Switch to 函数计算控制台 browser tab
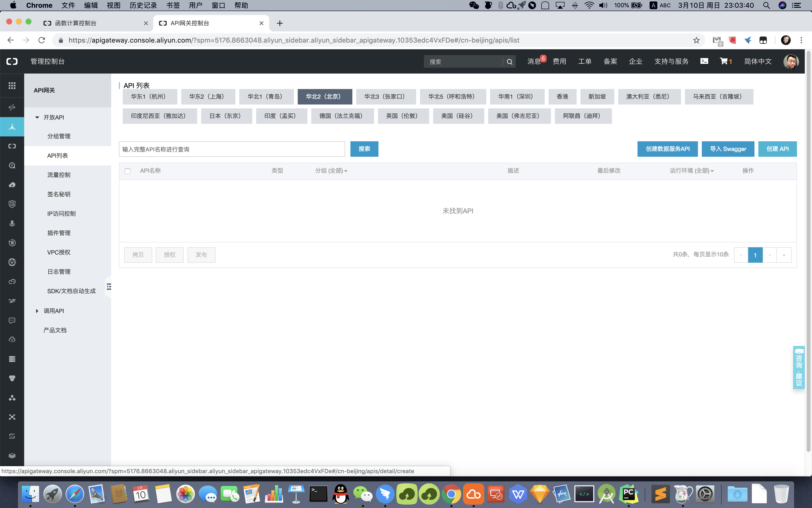The height and width of the screenshot is (508, 812). (96, 23)
